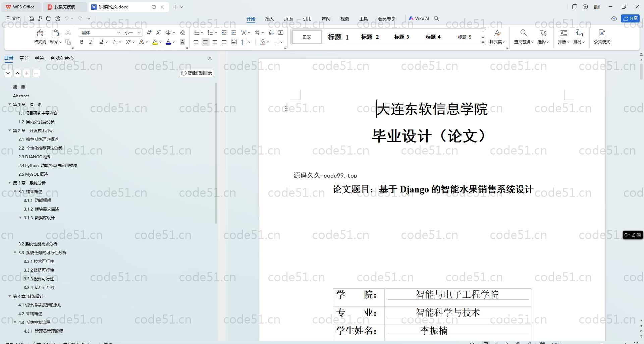Image resolution: width=644 pixels, height=344 pixels.
Task: Align text right
Action: 215,42
